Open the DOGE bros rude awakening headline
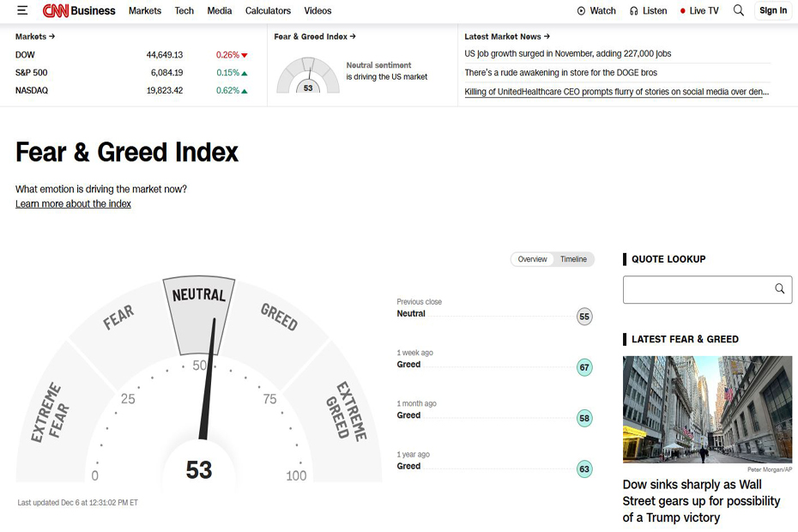The width and height of the screenshot is (798, 532). click(x=561, y=72)
